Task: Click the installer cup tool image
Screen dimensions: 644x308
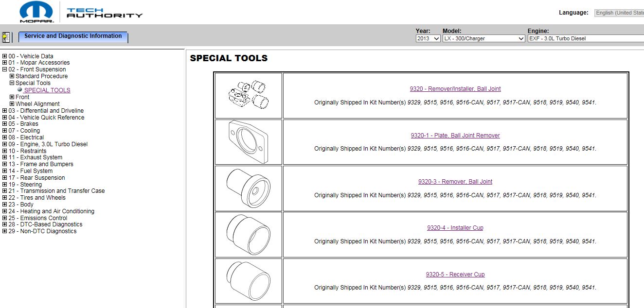Action: point(248,235)
